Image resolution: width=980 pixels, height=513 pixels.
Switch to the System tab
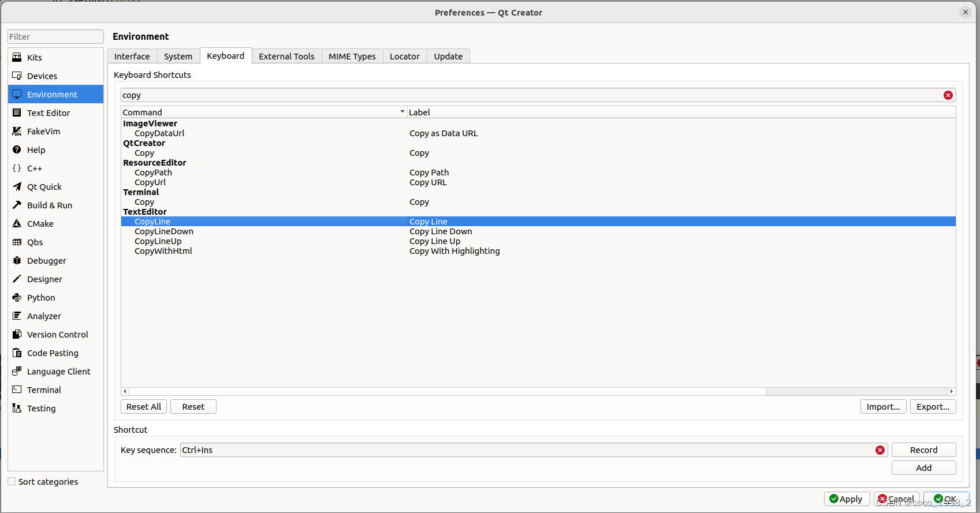tap(178, 56)
